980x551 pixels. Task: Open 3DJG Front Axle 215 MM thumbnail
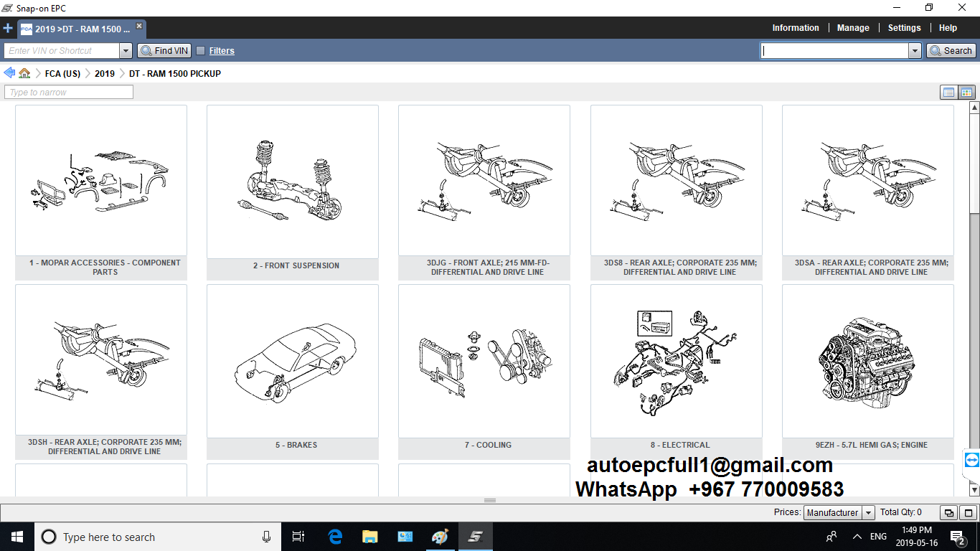484,181
